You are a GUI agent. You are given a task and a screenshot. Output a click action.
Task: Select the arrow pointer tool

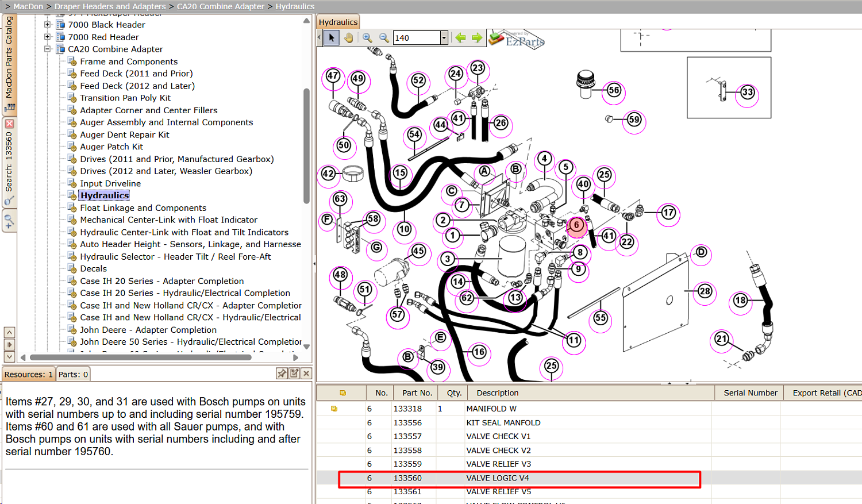pyautogui.click(x=332, y=38)
